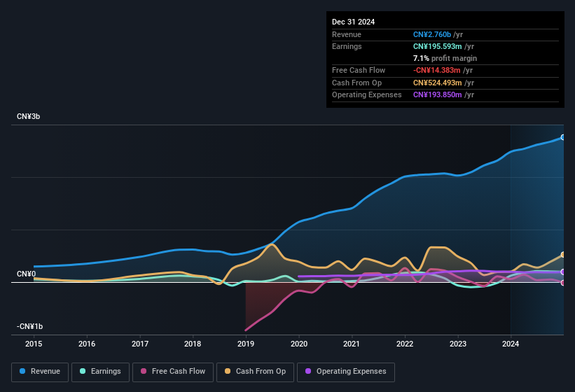Click the 2019 x-axis label

point(246,344)
